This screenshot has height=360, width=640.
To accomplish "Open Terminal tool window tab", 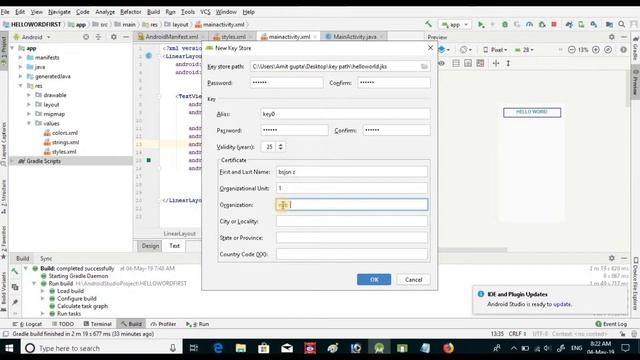I will [98, 324].
